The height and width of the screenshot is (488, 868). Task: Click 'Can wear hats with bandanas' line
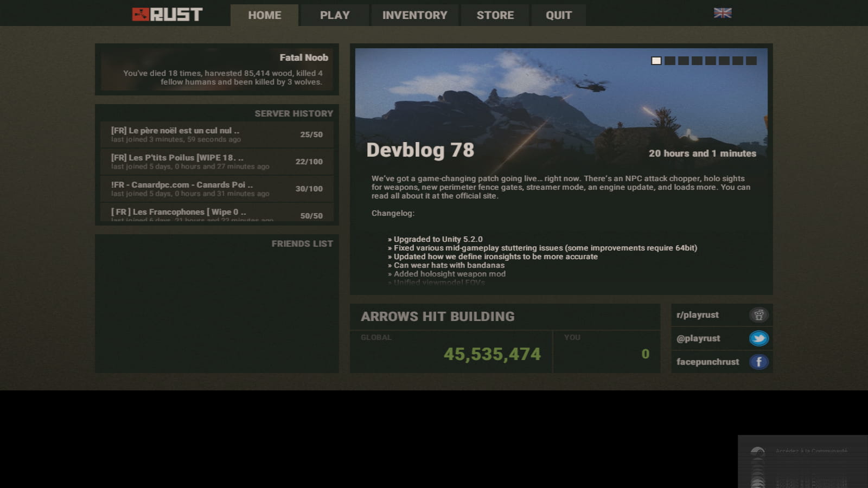(446, 265)
